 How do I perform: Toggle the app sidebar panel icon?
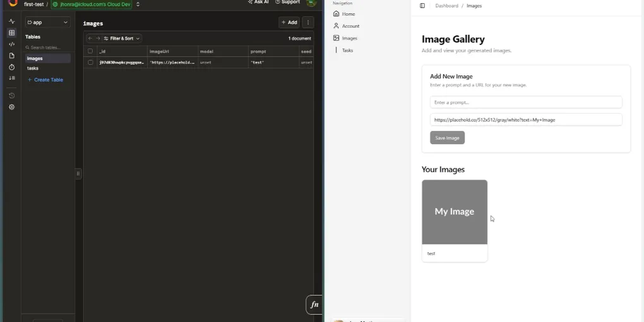pos(422,6)
